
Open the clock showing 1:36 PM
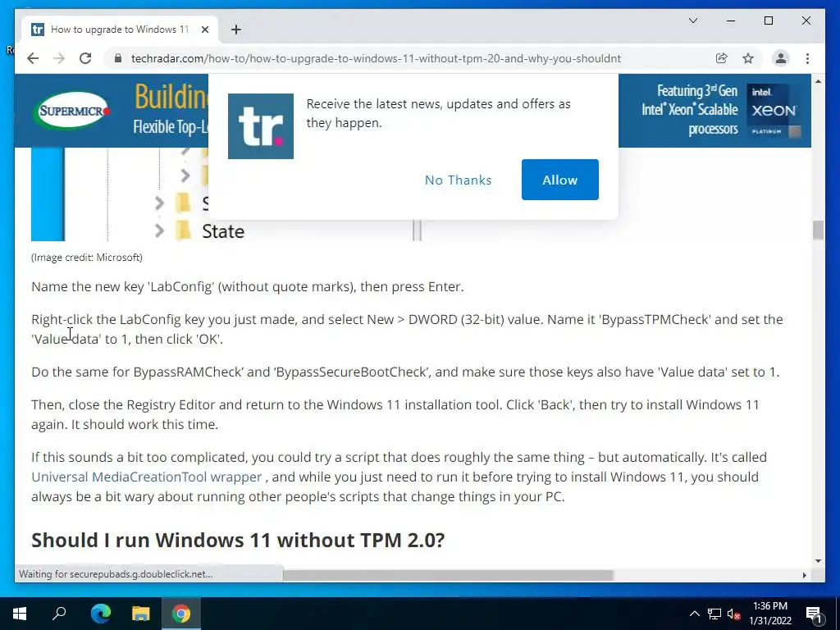tap(770, 614)
